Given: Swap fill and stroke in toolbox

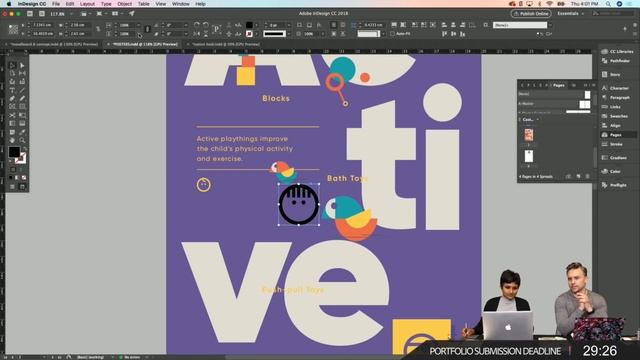Looking at the screenshot, I should 24,149.
